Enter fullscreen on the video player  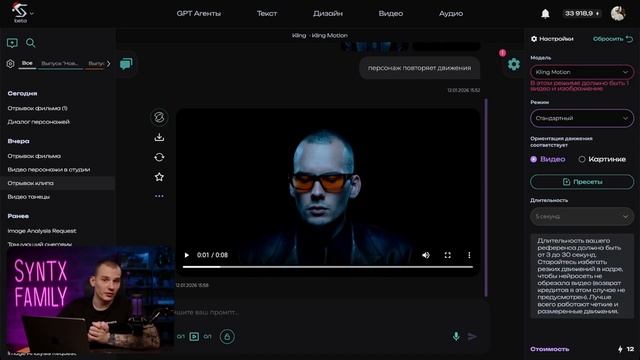click(447, 255)
